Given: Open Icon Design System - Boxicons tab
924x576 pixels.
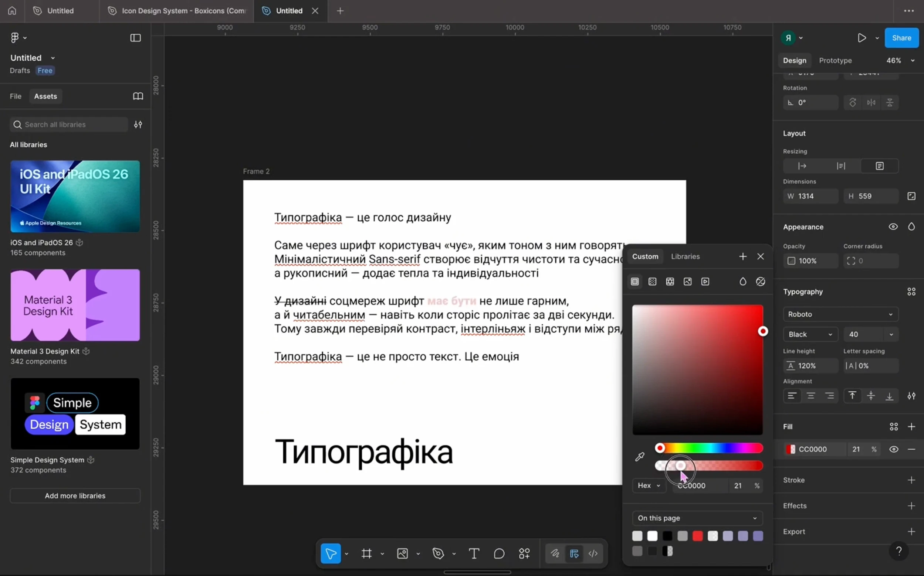Looking at the screenshot, I should point(177,11).
